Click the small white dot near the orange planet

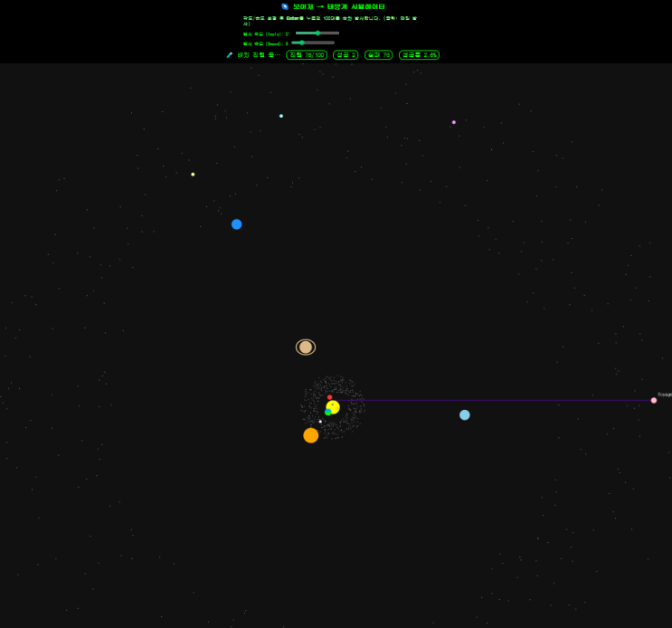coord(320,422)
